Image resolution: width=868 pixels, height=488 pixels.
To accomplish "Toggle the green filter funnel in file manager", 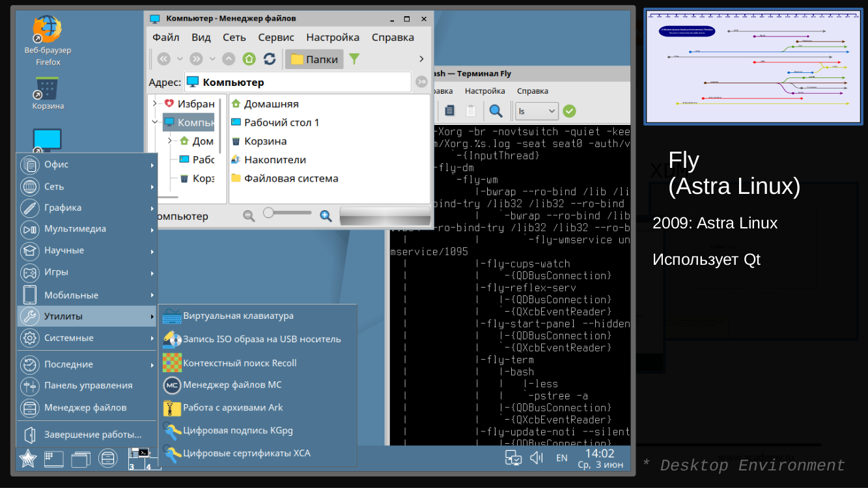I will [355, 59].
